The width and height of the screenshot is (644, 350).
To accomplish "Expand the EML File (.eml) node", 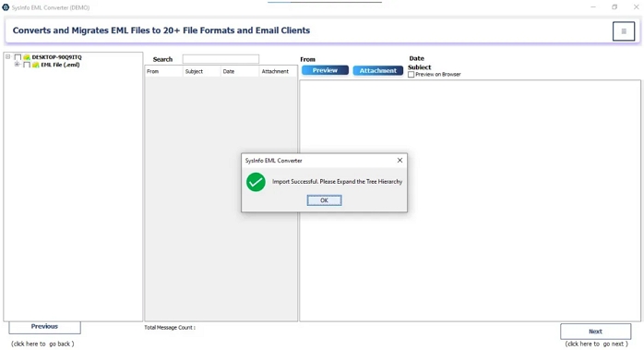I will point(17,65).
